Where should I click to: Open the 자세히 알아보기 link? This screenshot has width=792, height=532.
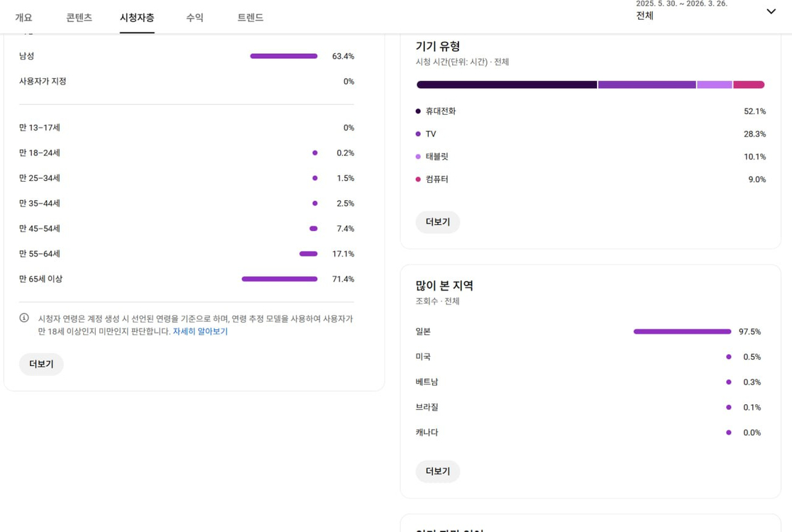pos(200,331)
